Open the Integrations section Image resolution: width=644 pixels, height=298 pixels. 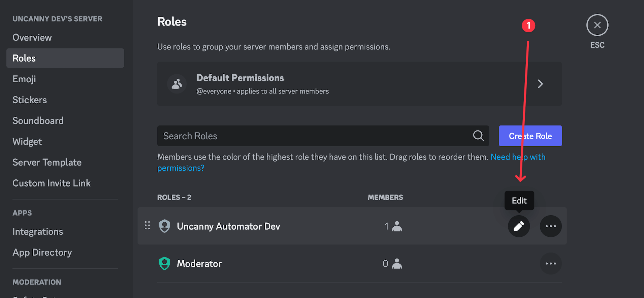tap(38, 231)
